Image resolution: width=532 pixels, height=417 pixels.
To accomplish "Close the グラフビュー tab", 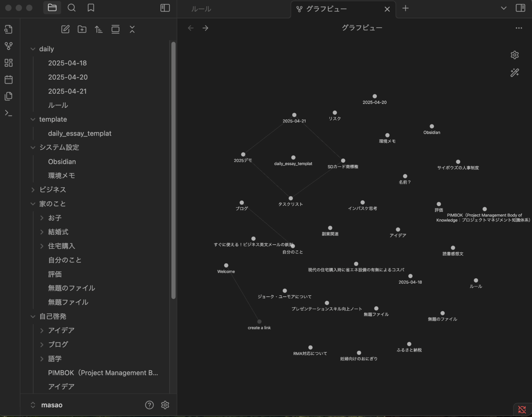I will [387, 9].
